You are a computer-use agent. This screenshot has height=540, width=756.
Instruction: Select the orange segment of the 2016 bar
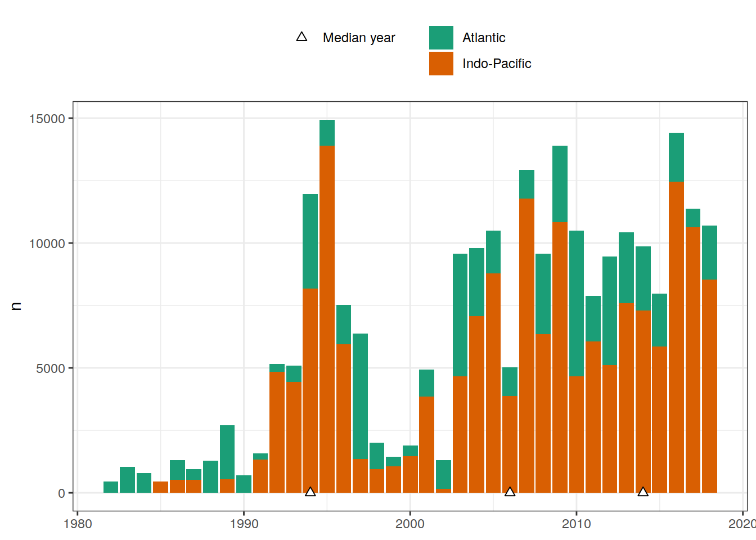click(x=676, y=337)
